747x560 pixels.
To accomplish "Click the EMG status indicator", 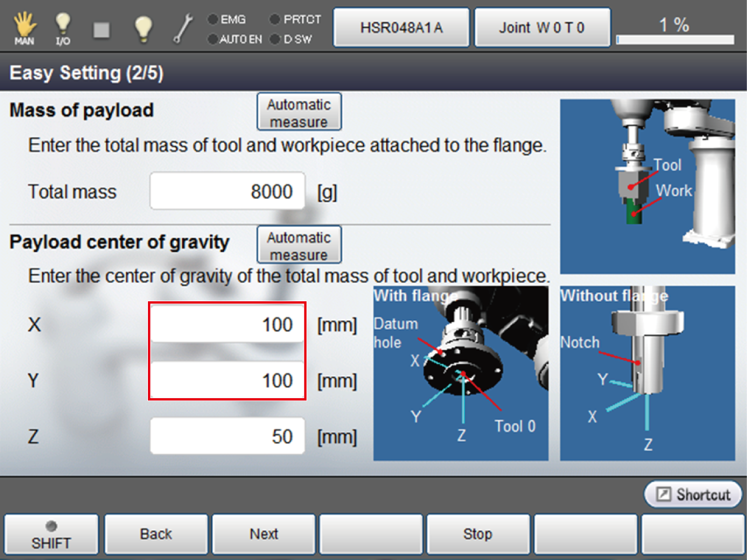I will pyautogui.click(x=227, y=20).
